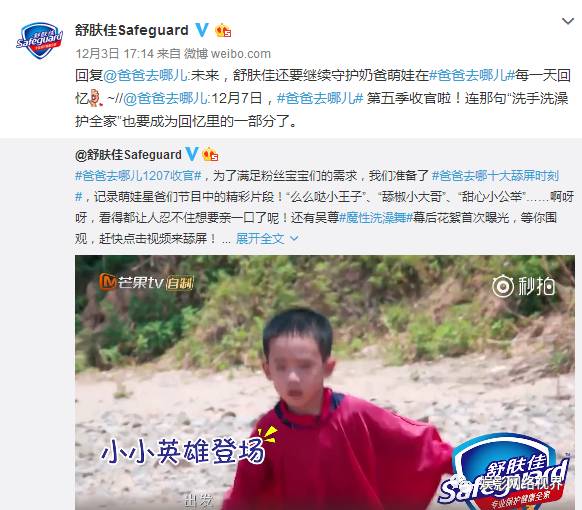The width and height of the screenshot is (582, 510).
Task: Click the Safeguard shield watermark on video
Action: (x=505, y=473)
